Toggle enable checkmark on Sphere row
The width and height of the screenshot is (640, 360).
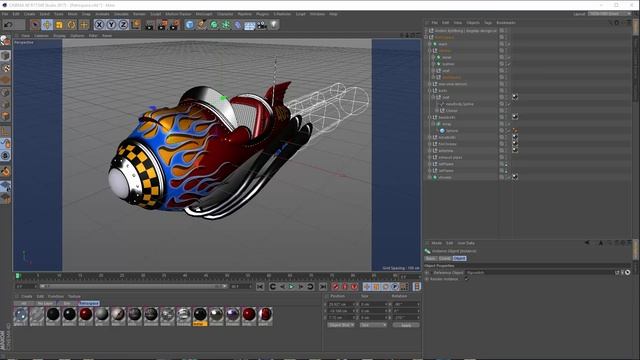(x=509, y=131)
